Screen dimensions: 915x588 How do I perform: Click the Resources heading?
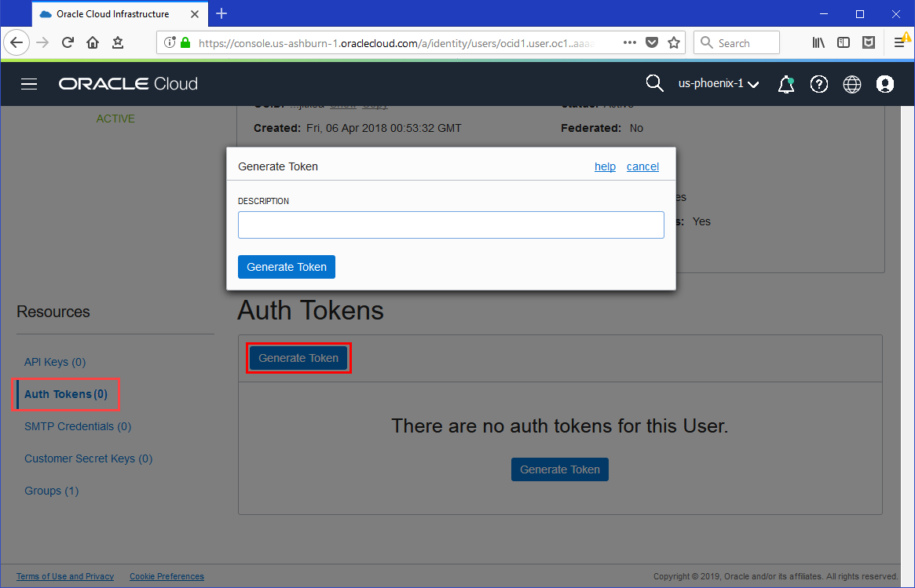(53, 312)
